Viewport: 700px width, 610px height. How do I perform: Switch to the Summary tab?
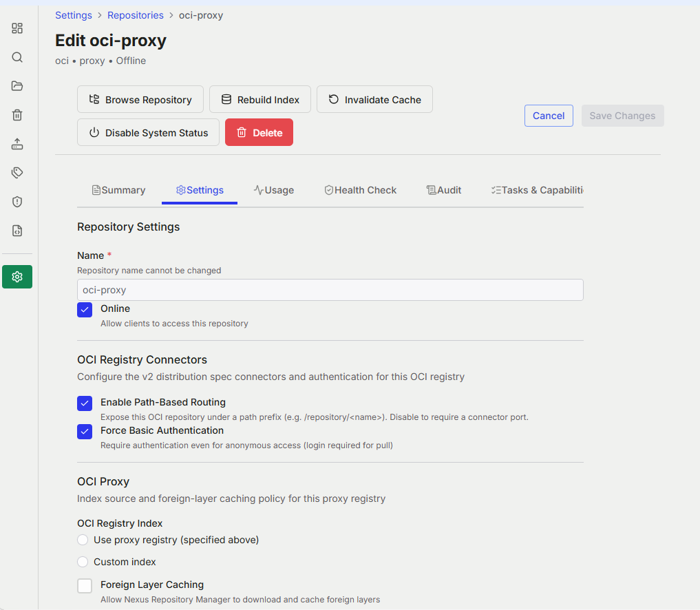coord(119,190)
